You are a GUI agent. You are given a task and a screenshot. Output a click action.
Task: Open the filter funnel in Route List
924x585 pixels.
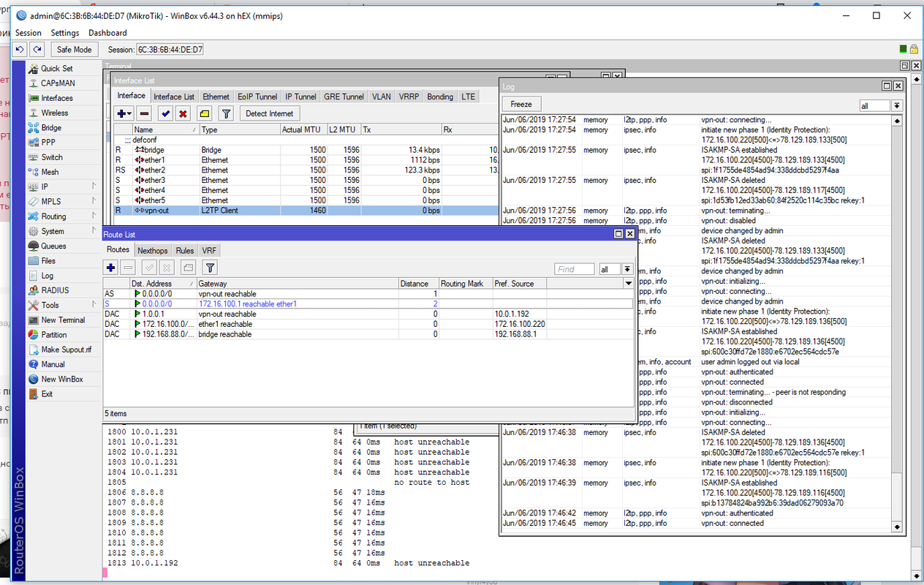tap(210, 268)
